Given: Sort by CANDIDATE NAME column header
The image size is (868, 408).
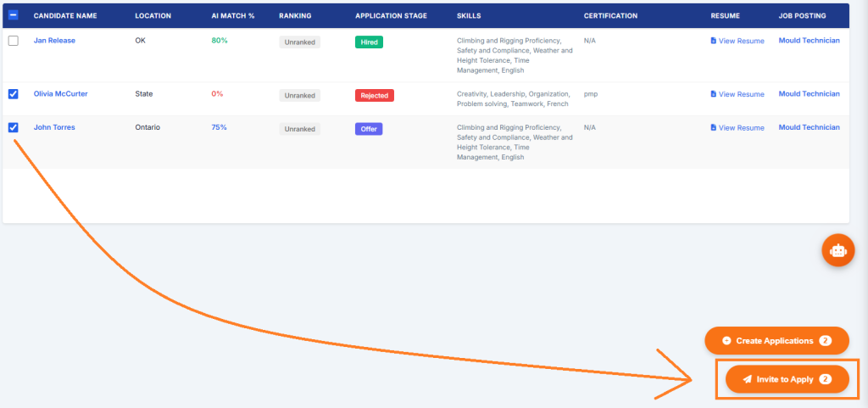Looking at the screenshot, I should (65, 16).
